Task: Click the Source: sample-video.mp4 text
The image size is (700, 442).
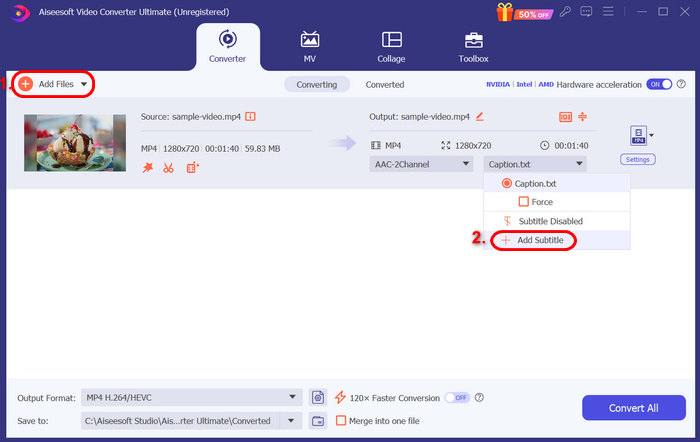Action: 191,117
